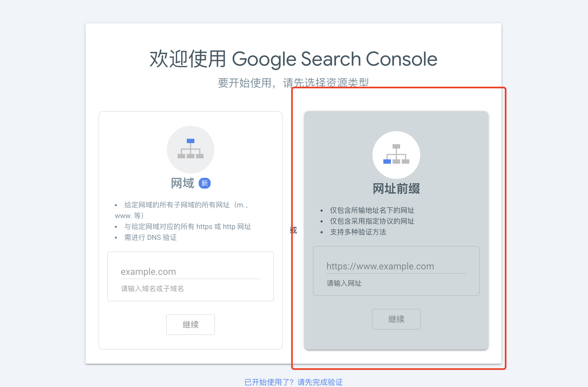The height and width of the screenshot is (387, 588).
Task: Click the 支持多种验证方法 bullet text
Action: pyautogui.click(x=358, y=232)
